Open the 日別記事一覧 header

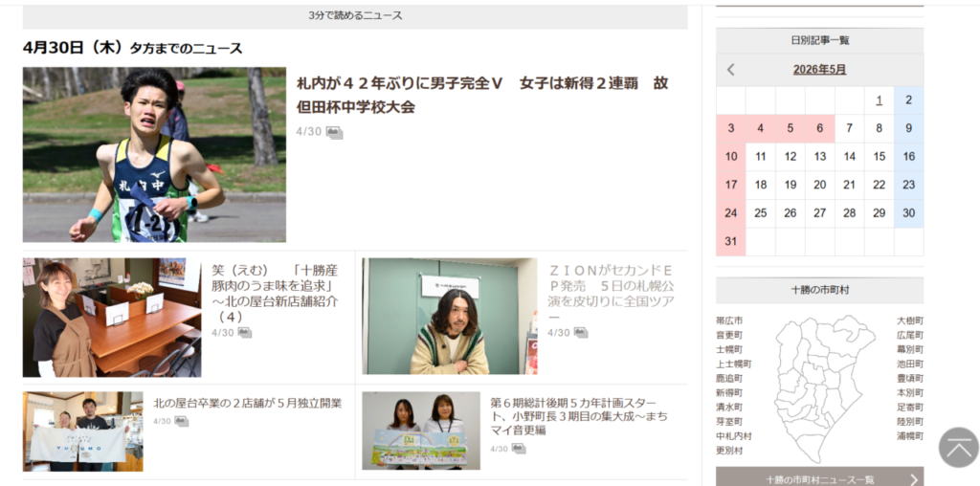point(819,40)
